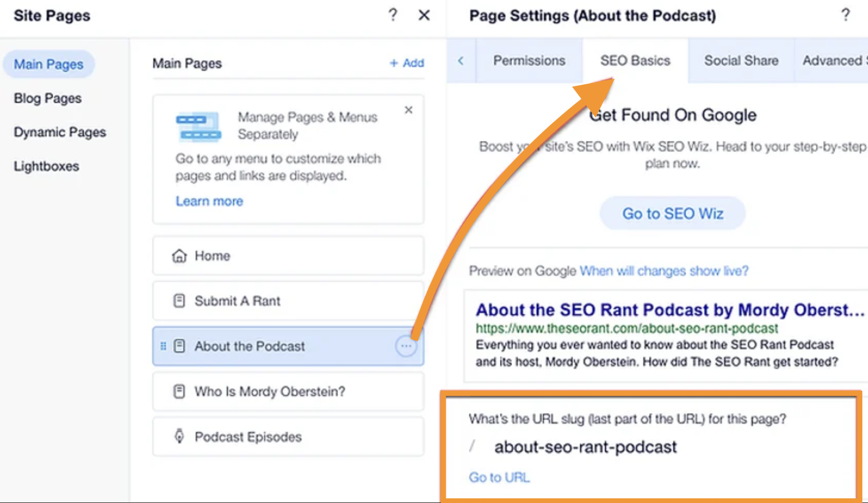Select the Home page row
This screenshot has width=868, height=503.
(x=288, y=256)
